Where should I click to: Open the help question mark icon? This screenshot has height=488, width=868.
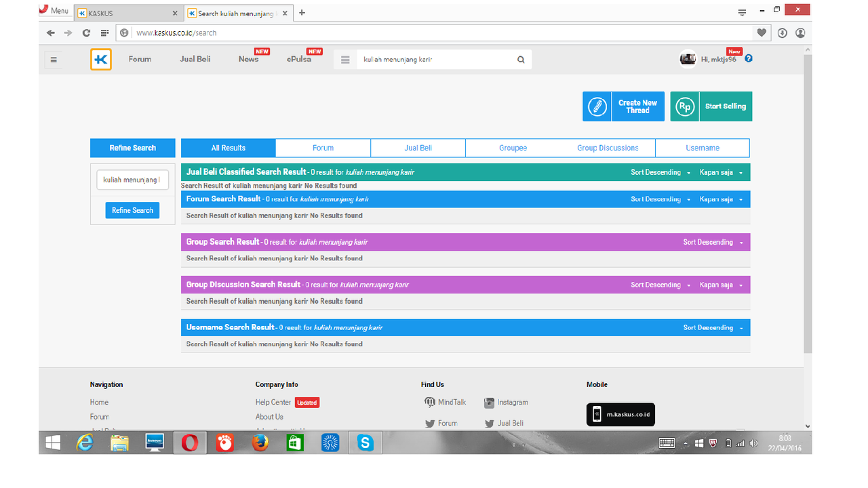tap(749, 59)
